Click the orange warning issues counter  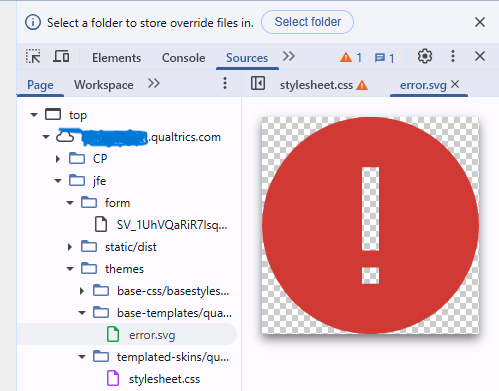[x=351, y=58]
